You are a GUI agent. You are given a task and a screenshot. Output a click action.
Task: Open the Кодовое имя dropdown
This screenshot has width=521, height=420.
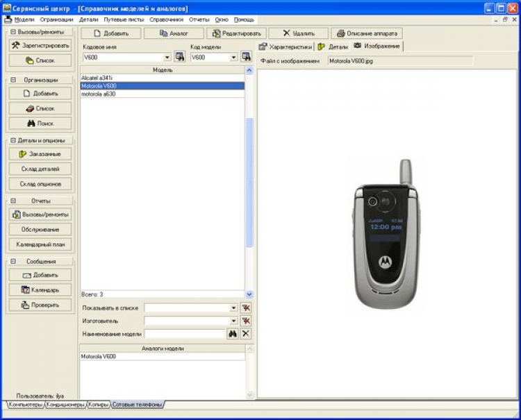click(167, 58)
